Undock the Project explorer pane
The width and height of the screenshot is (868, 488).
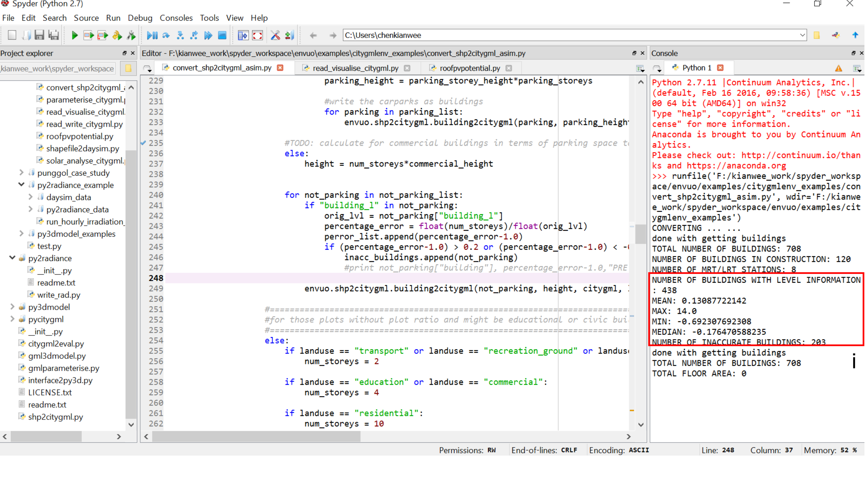tap(124, 53)
